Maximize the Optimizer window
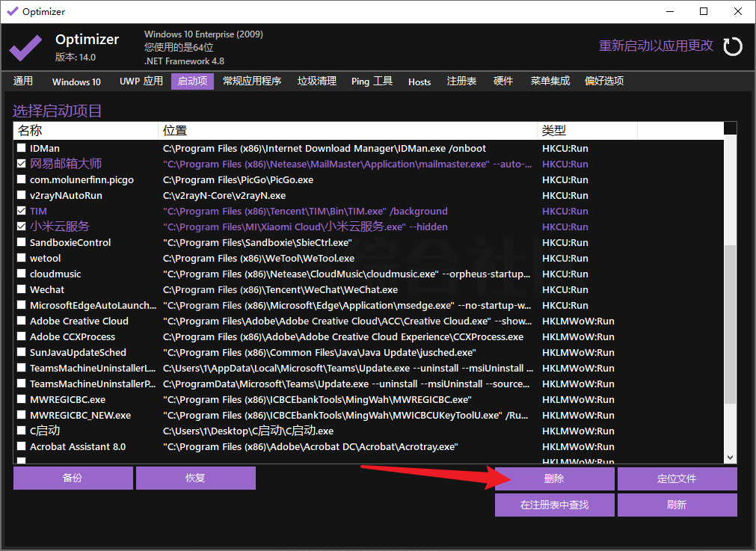Image resolution: width=756 pixels, height=551 pixels. pos(704,11)
